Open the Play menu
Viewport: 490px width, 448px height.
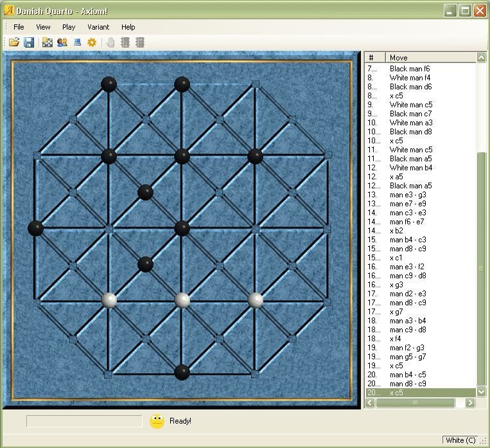tap(69, 27)
